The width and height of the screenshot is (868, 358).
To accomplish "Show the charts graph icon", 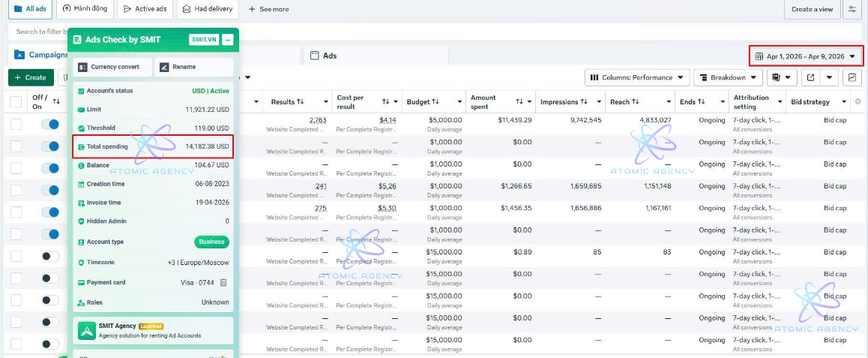I will (x=852, y=77).
